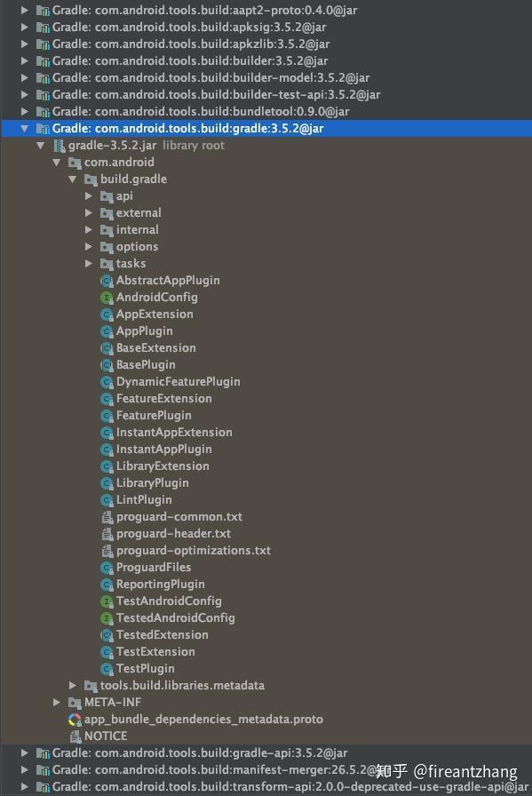Click the proto file icon beside app_bundle_dependencies_metadata.proto
The image size is (532, 796).
[x=75, y=720]
